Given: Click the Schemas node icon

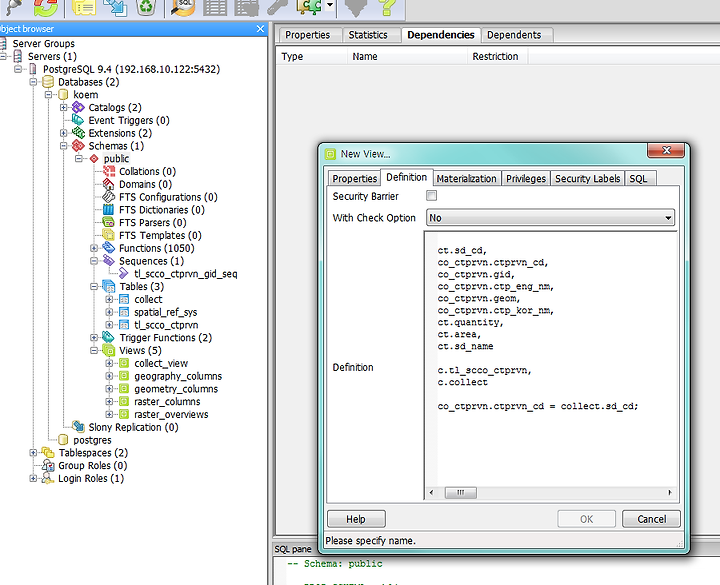Looking at the screenshot, I should tap(78, 146).
